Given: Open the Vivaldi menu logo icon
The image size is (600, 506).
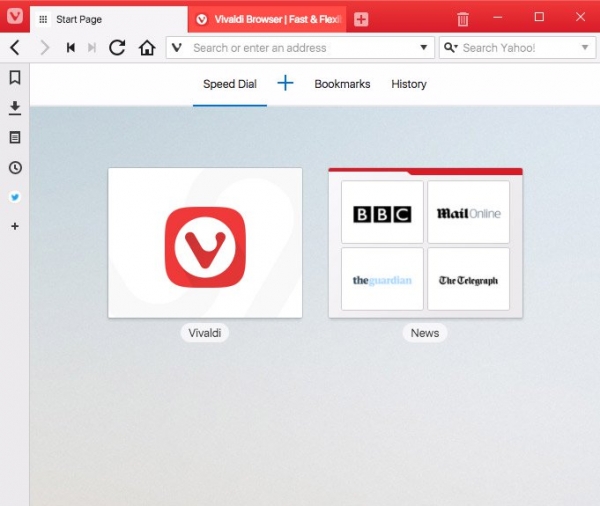Looking at the screenshot, I should [15, 18].
